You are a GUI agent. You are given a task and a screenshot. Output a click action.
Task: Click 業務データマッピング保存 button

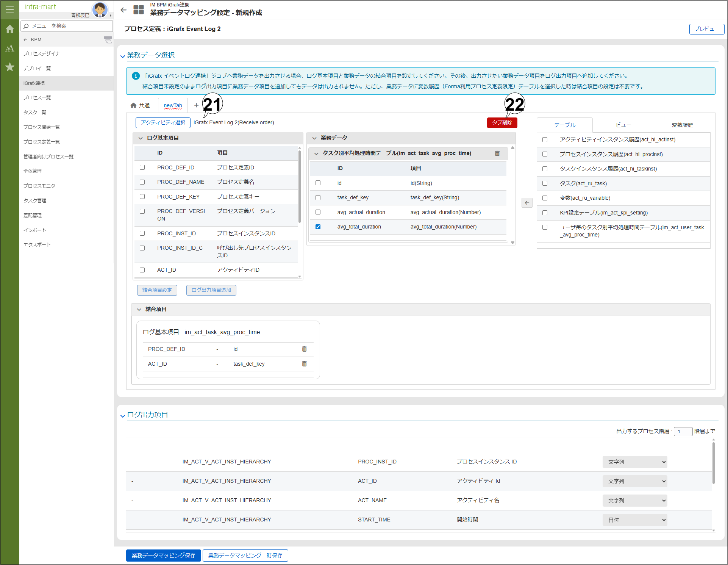tap(163, 555)
